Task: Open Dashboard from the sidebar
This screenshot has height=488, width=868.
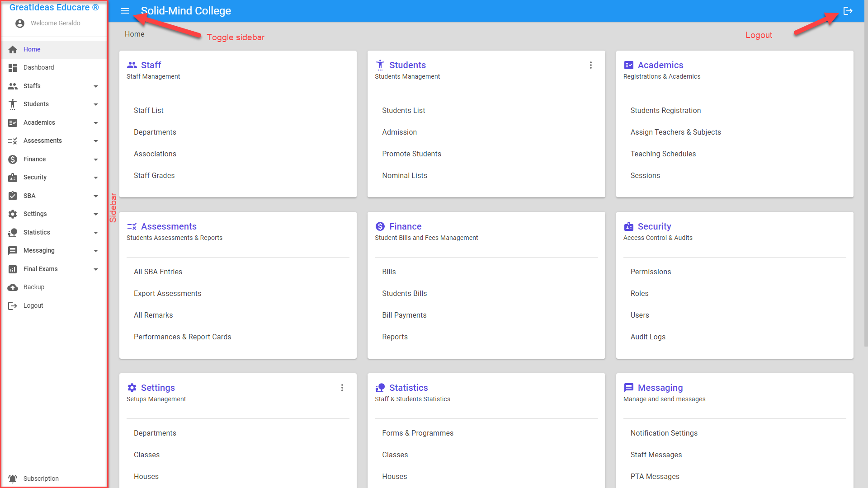Action: click(x=38, y=67)
